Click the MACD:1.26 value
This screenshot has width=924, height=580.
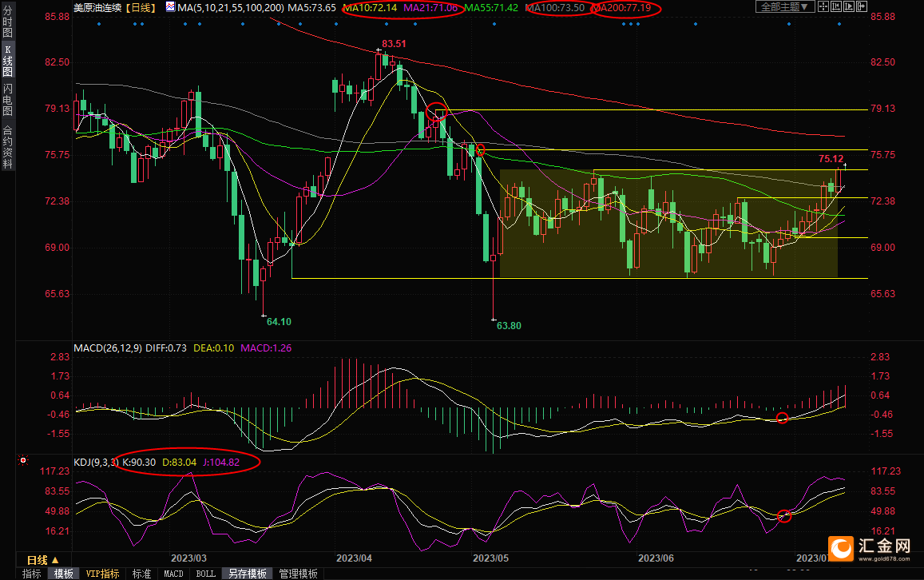(266, 348)
